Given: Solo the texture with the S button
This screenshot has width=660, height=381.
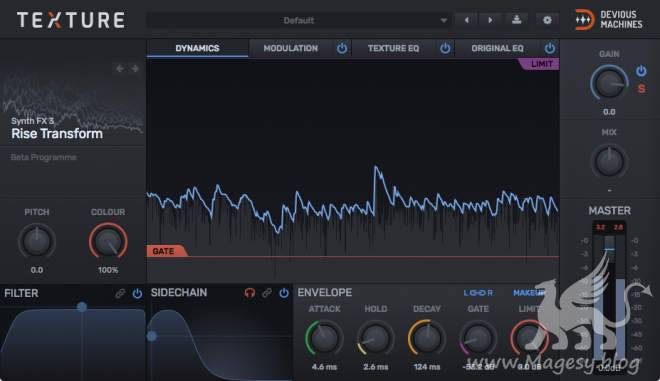Looking at the screenshot, I should 641,89.
